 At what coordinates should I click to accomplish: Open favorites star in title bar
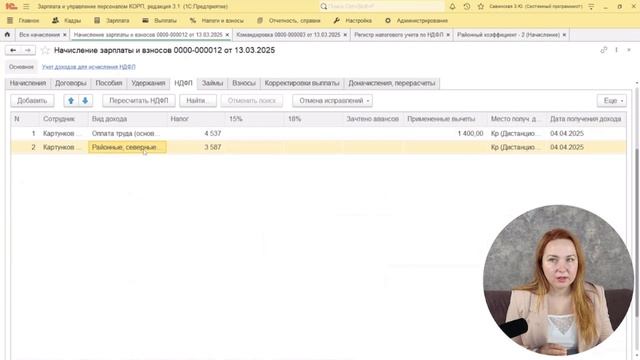(x=481, y=7)
